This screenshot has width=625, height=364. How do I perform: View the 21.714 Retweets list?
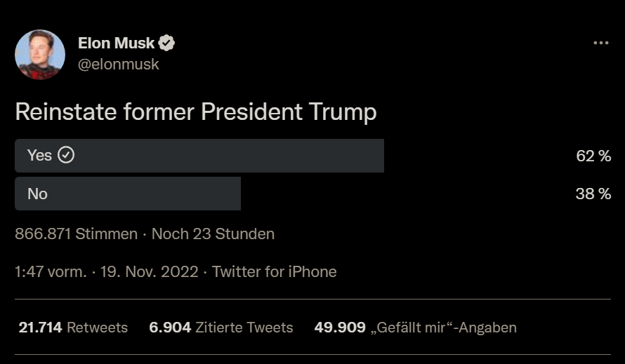click(73, 328)
